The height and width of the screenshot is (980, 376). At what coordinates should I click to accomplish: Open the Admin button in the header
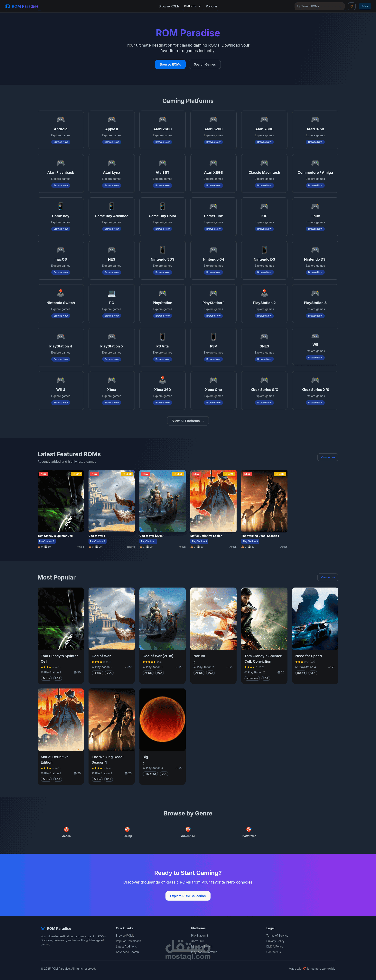tap(365, 6)
